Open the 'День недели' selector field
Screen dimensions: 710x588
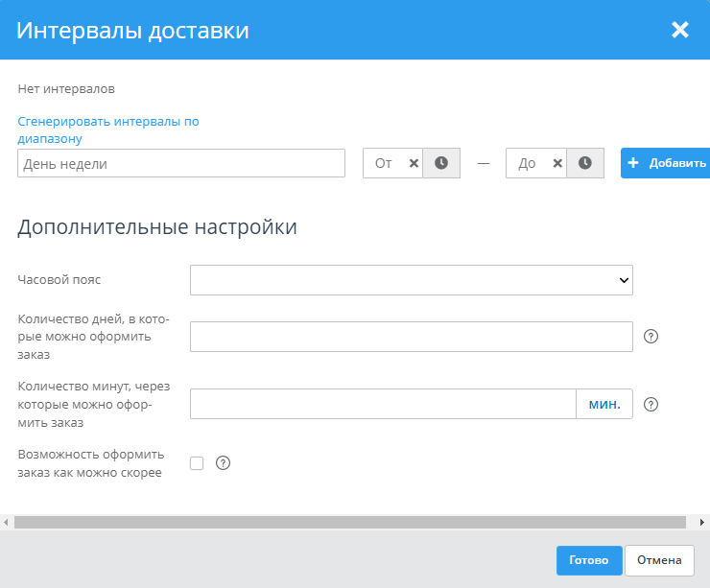tap(181, 163)
